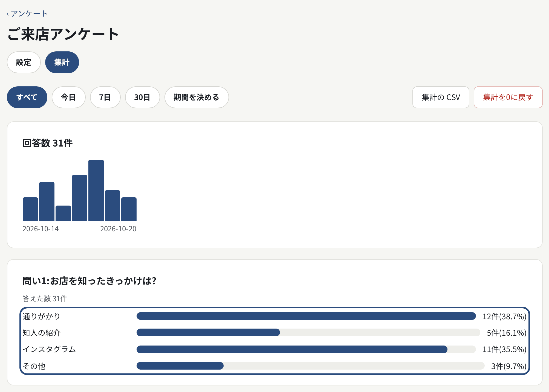549x392 pixels.
Task: Click the 2026-10-14 date label
Action: 41,229
